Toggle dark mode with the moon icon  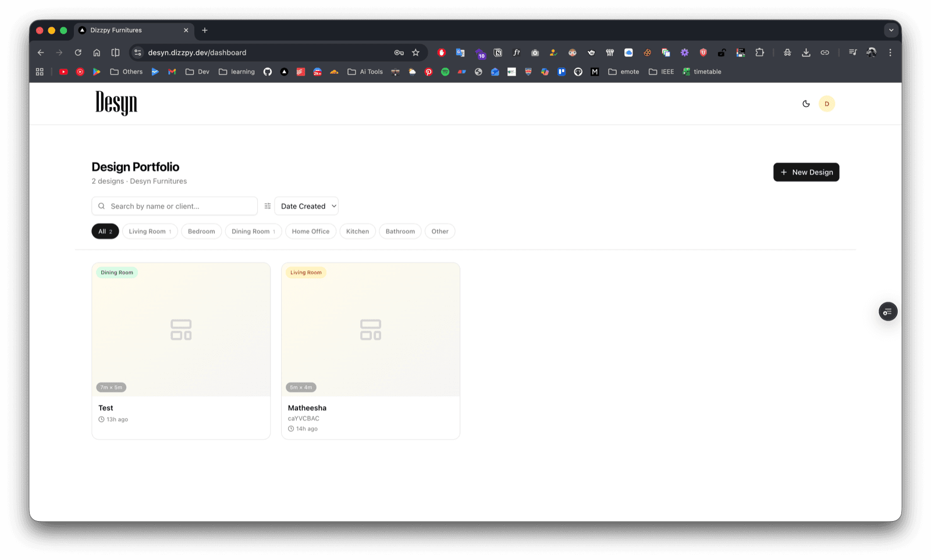(x=806, y=104)
